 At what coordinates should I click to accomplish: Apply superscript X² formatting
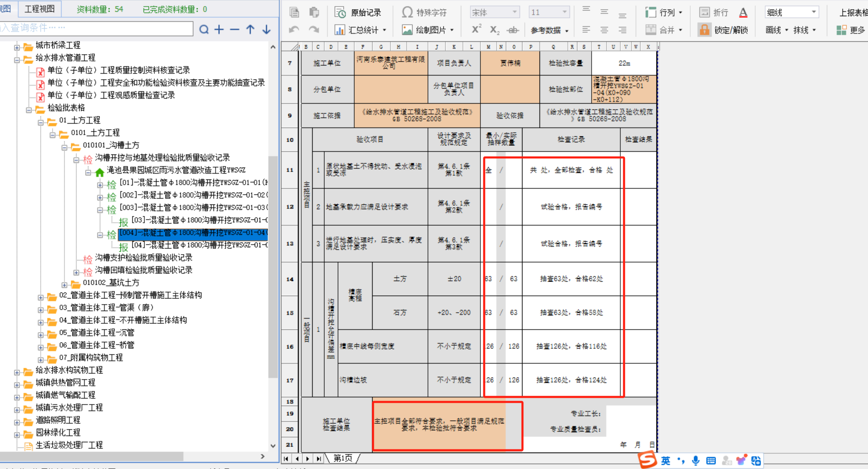click(476, 30)
